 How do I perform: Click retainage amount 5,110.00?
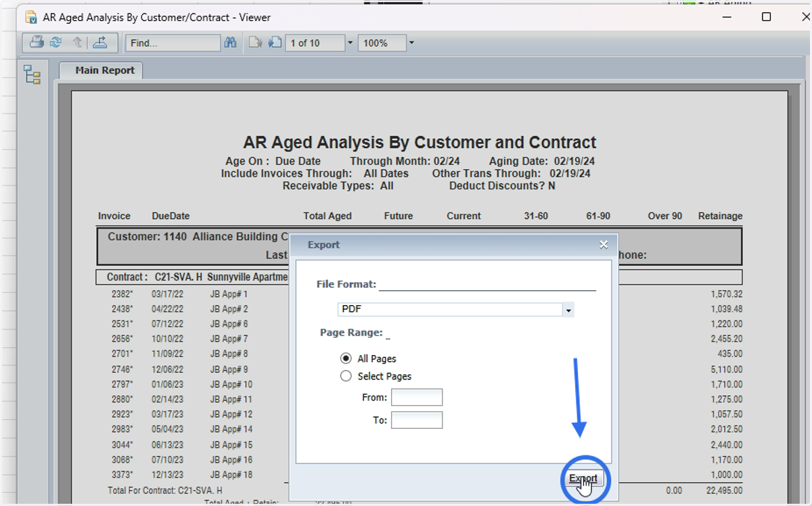pyautogui.click(x=726, y=369)
